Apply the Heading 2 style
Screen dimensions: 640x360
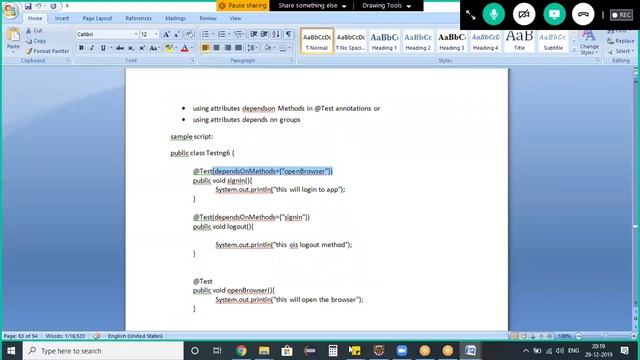[418, 40]
